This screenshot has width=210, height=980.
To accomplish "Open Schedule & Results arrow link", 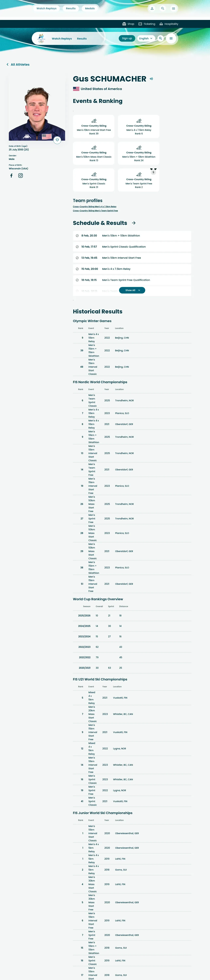I will pyautogui.click(x=134, y=223).
